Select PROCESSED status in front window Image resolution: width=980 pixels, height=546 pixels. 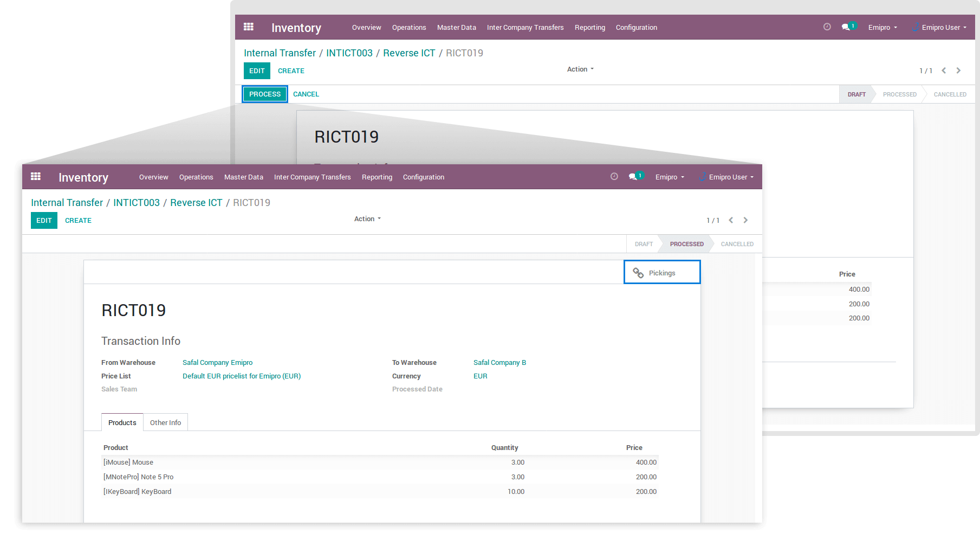point(686,244)
